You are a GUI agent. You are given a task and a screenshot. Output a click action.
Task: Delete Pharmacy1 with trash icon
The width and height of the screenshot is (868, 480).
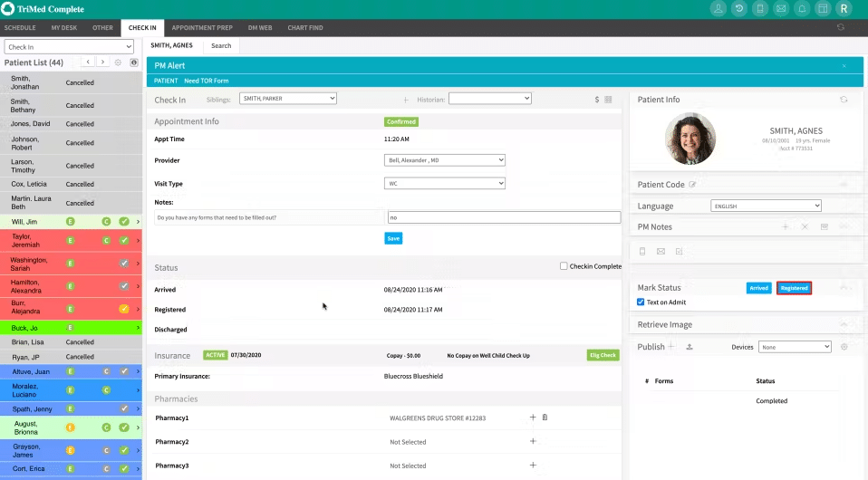tap(545, 418)
